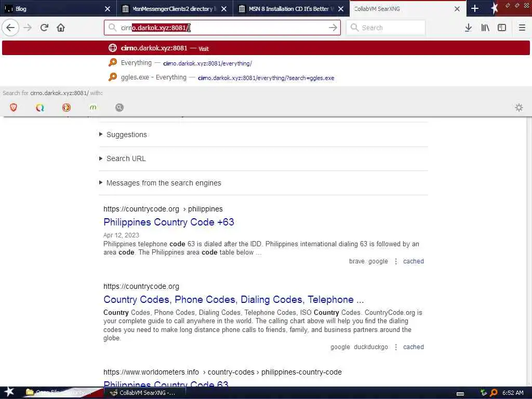Open the downloads icon
This screenshot has height=399, width=532.
468,28
